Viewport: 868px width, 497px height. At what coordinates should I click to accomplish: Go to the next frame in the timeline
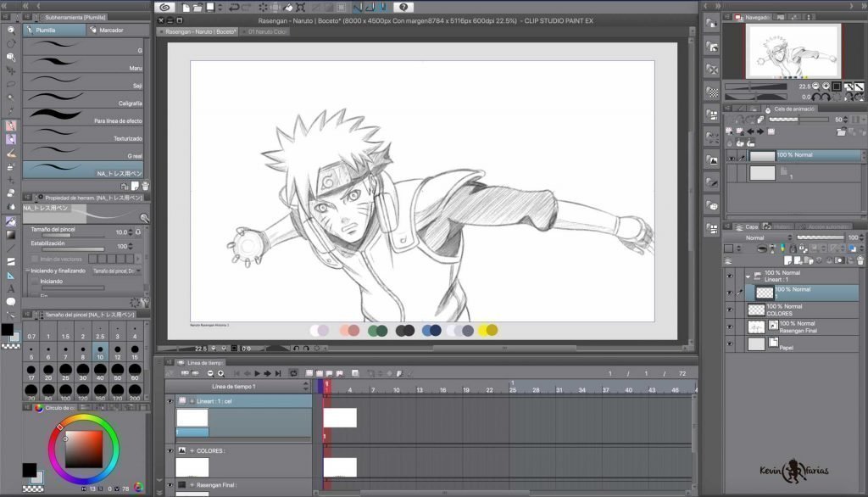pyautogui.click(x=268, y=373)
